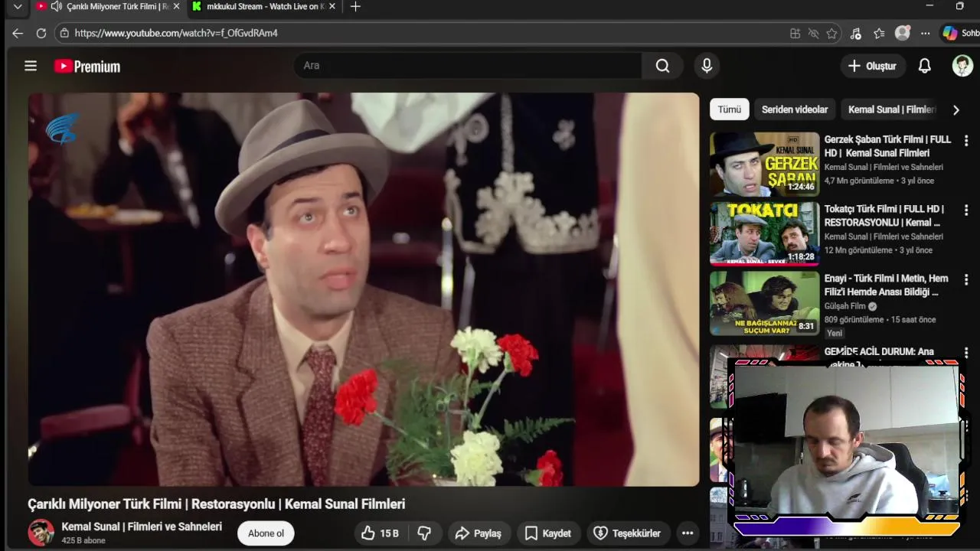
Task: Open the browser profile avatar
Action: [x=903, y=33]
